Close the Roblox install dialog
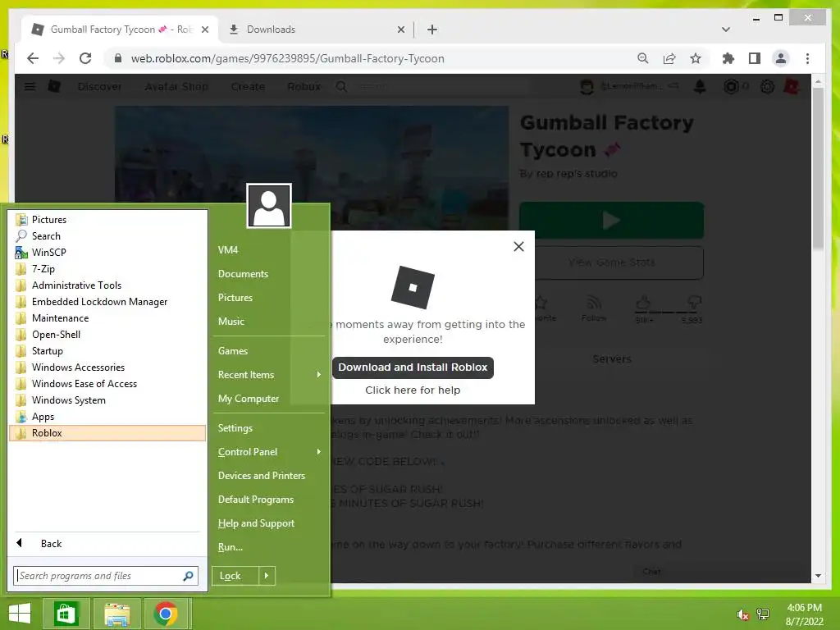 coord(518,246)
